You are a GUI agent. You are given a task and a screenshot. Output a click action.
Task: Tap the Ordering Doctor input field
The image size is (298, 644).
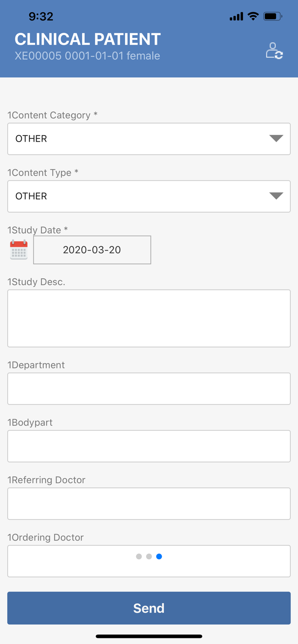coord(149,568)
